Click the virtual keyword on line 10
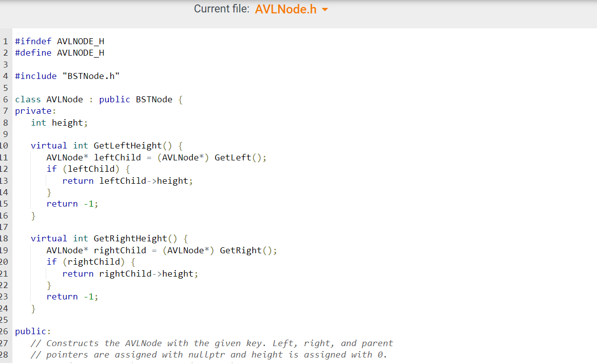Screen dimensions: 597x364 49,145
